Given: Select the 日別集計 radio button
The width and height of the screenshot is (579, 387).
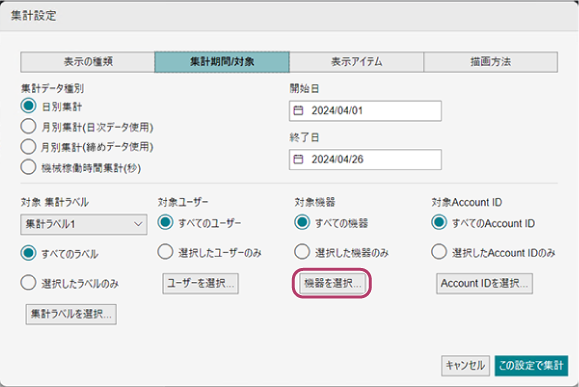Looking at the screenshot, I should [x=28, y=106].
